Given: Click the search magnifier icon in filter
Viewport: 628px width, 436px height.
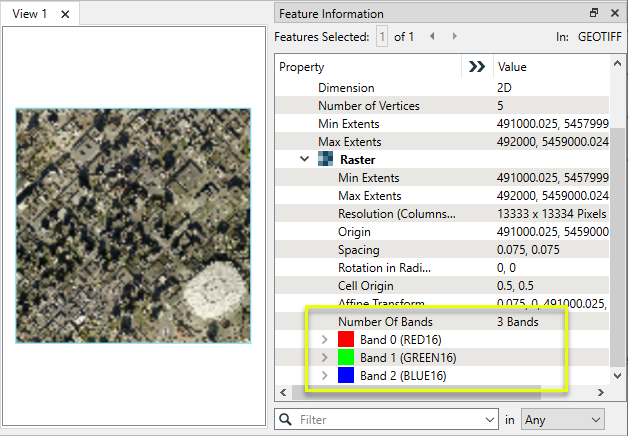Looking at the screenshot, I should [286, 420].
